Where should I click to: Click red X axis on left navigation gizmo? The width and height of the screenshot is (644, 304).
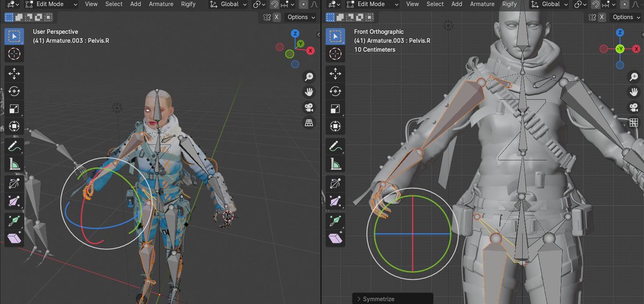point(310,50)
